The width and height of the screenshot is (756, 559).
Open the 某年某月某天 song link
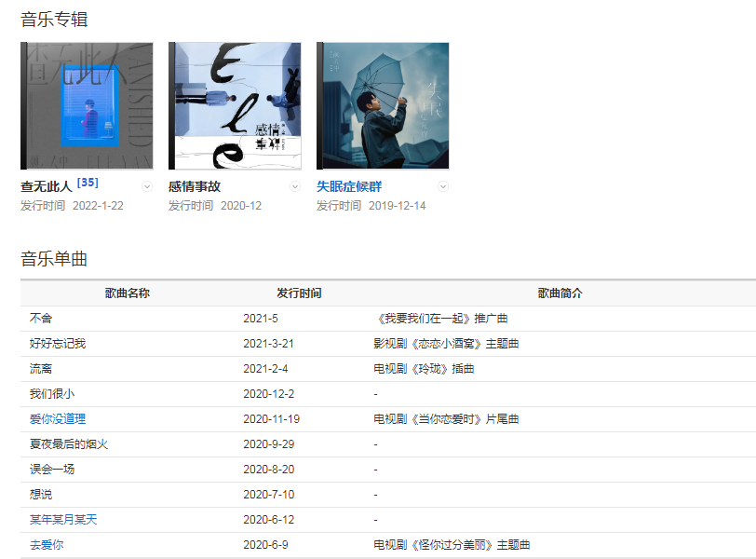[x=63, y=520]
